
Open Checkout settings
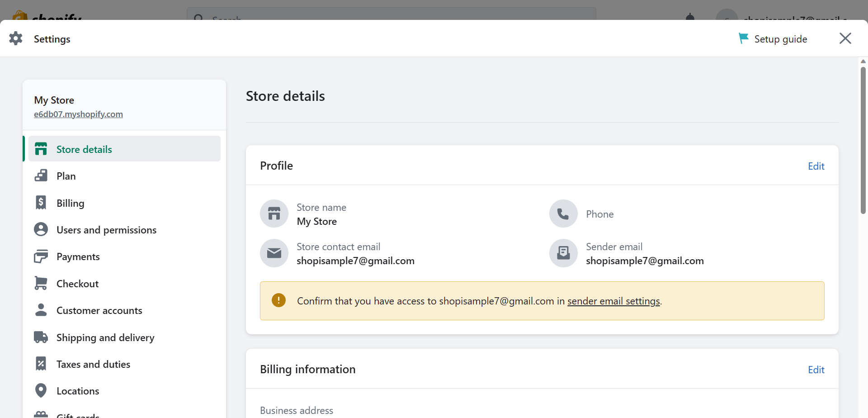pos(124,283)
